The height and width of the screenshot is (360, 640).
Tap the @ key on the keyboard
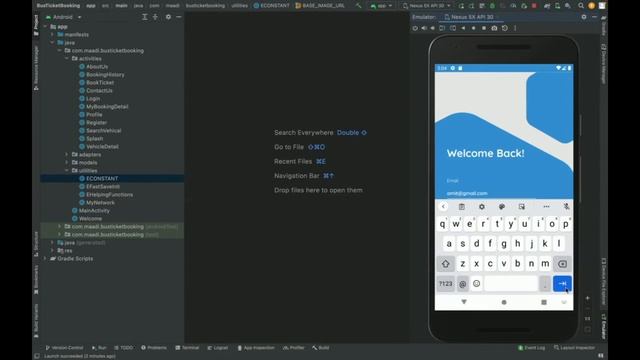(x=462, y=283)
